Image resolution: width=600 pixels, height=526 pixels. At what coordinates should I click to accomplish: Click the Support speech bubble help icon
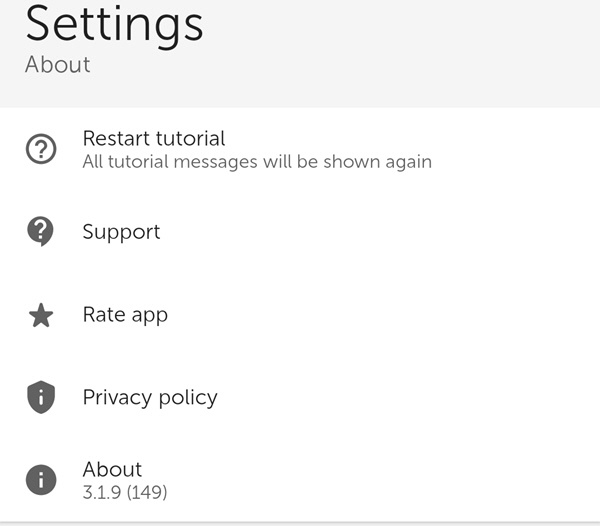40,232
